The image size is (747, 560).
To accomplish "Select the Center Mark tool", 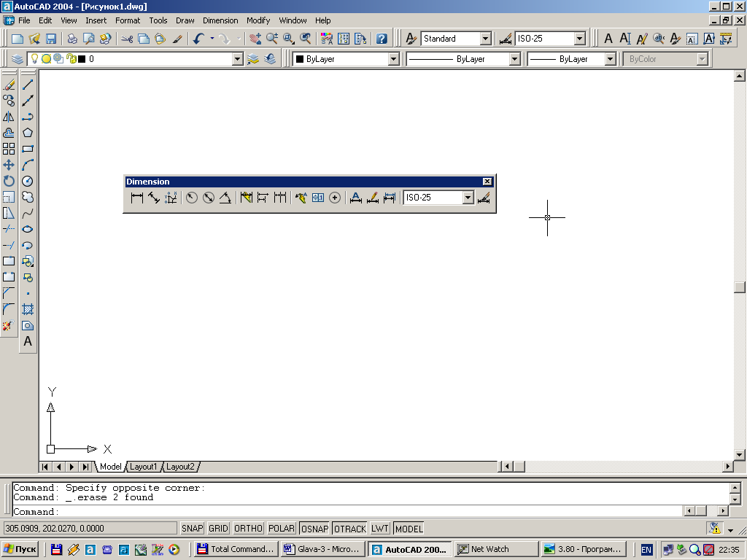I will point(335,198).
